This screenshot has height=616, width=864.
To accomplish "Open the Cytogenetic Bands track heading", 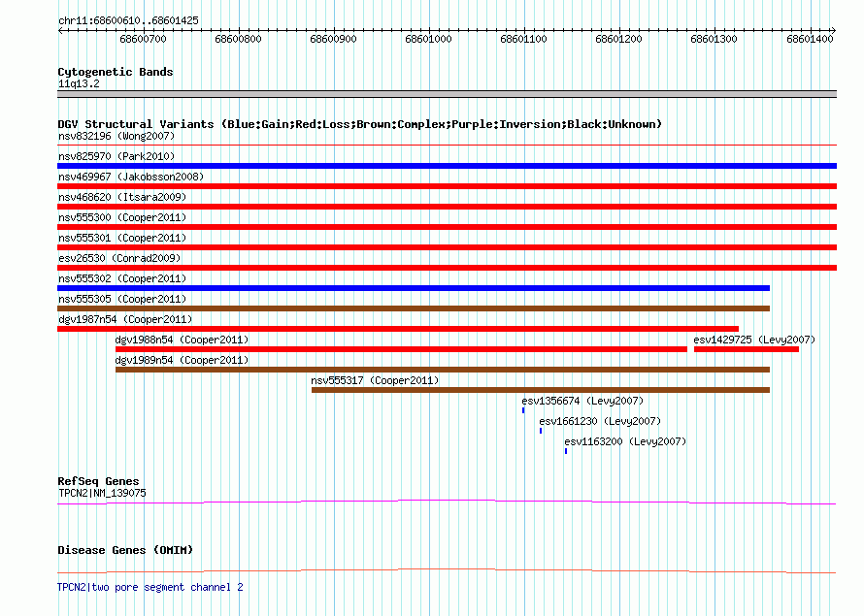I will pyautogui.click(x=116, y=72).
